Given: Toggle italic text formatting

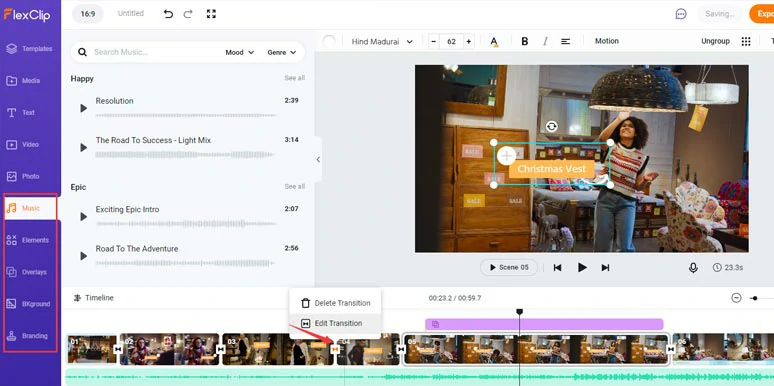Looking at the screenshot, I should pos(545,41).
